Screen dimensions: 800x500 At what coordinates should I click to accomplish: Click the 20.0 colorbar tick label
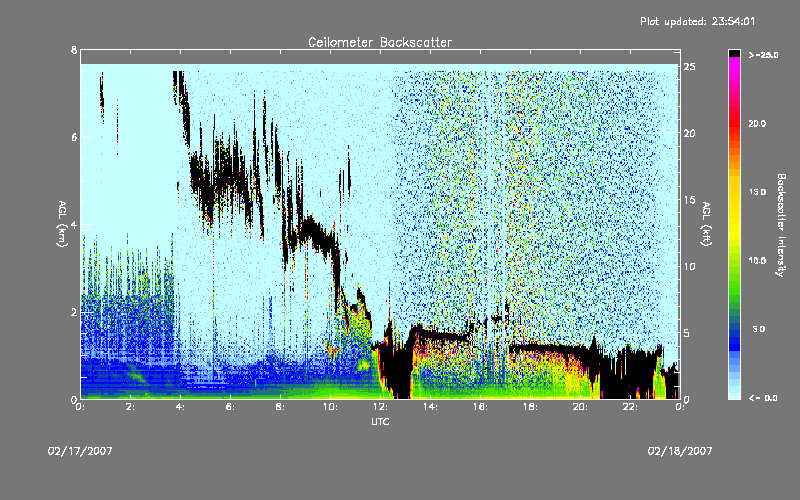coord(757,123)
